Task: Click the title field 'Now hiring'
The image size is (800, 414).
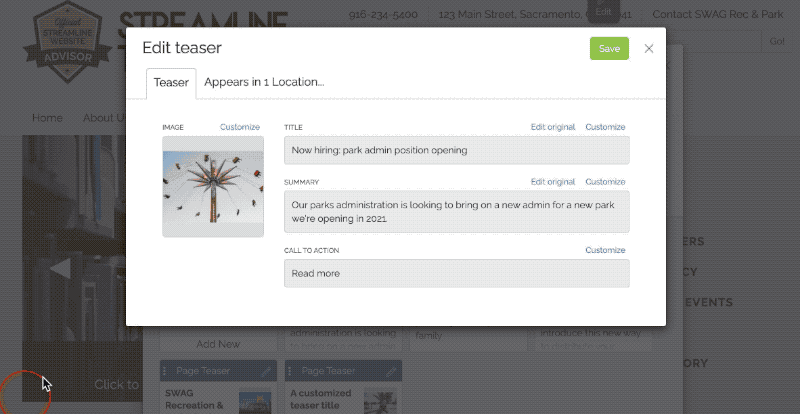Action: click(x=457, y=150)
